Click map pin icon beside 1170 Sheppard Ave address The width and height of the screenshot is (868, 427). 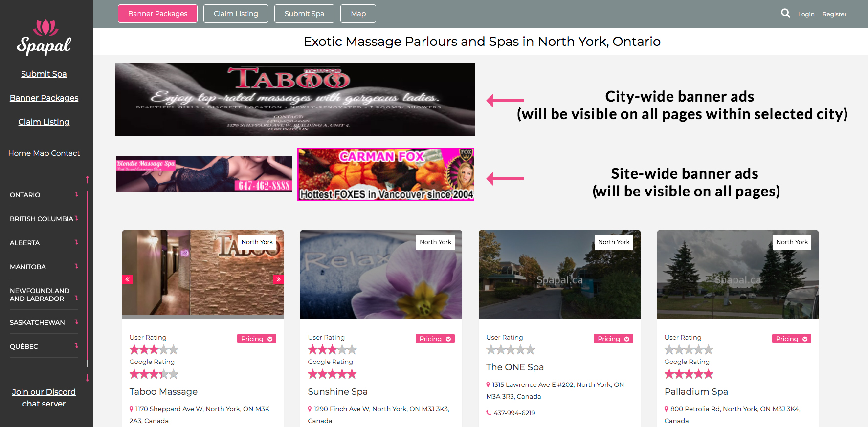pyautogui.click(x=131, y=409)
